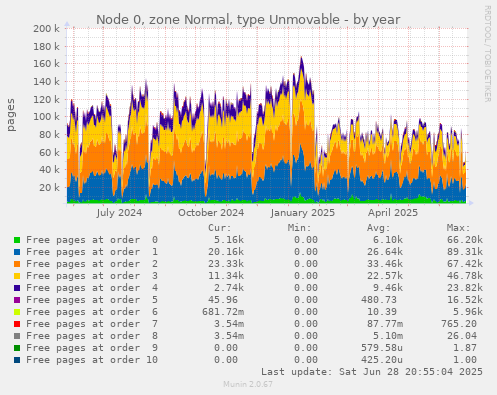This screenshot has height=395, width=497.
Task: Click the average value 22.57k
Action: tap(385, 276)
